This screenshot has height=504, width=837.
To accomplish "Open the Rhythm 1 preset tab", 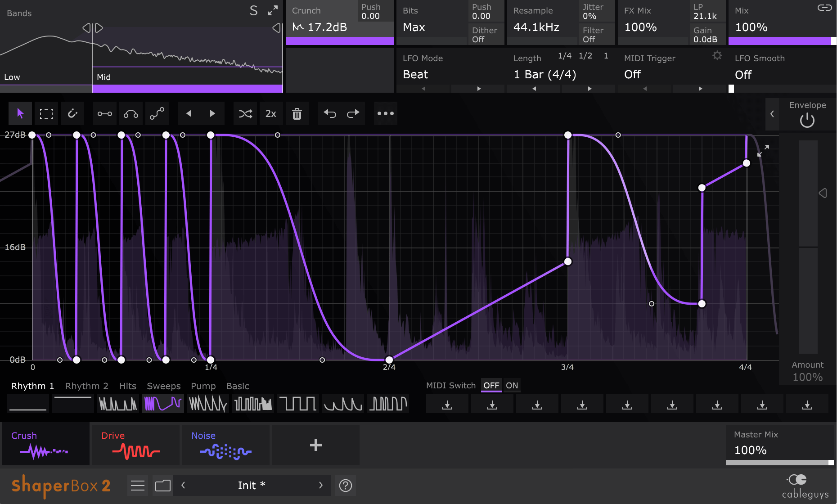I will (x=32, y=386).
